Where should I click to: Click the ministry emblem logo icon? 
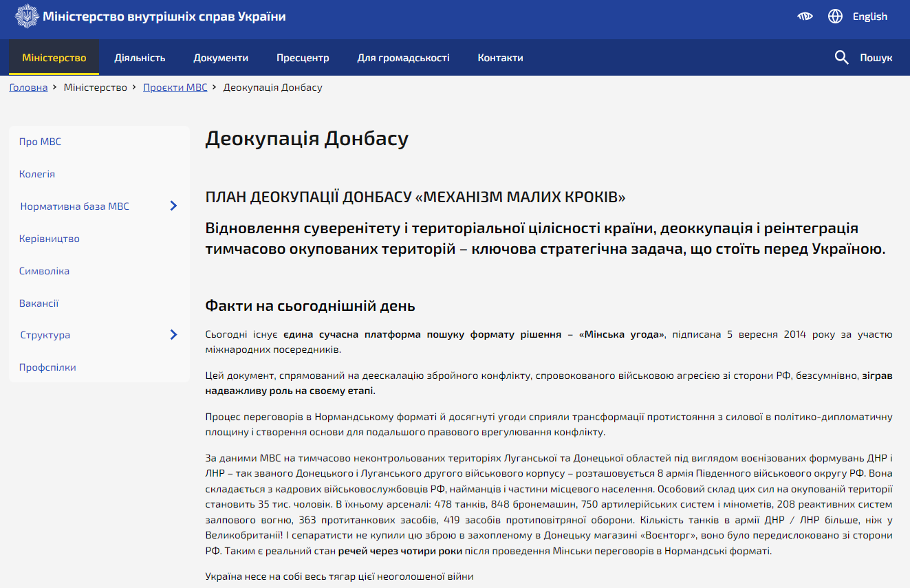[x=26, y=16]
